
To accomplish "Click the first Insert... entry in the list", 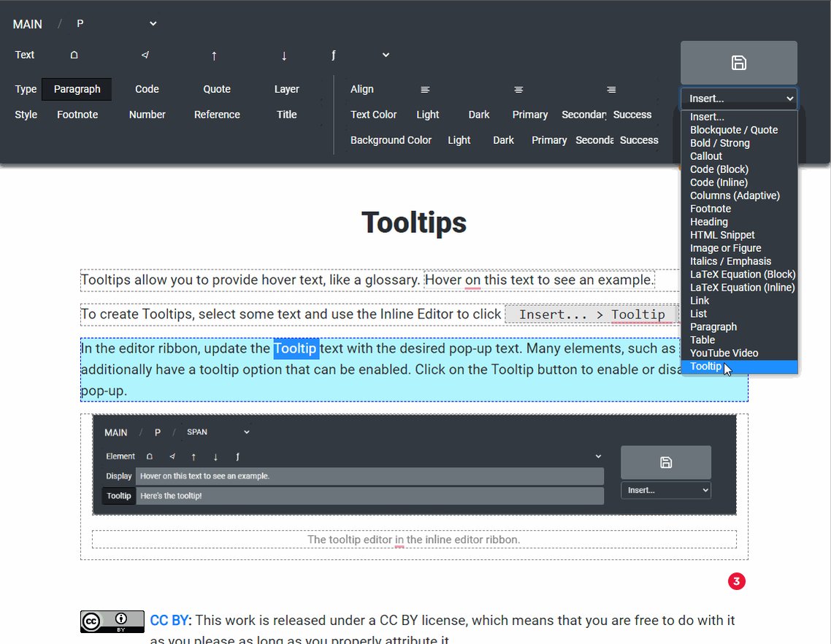I will [739, 117].
